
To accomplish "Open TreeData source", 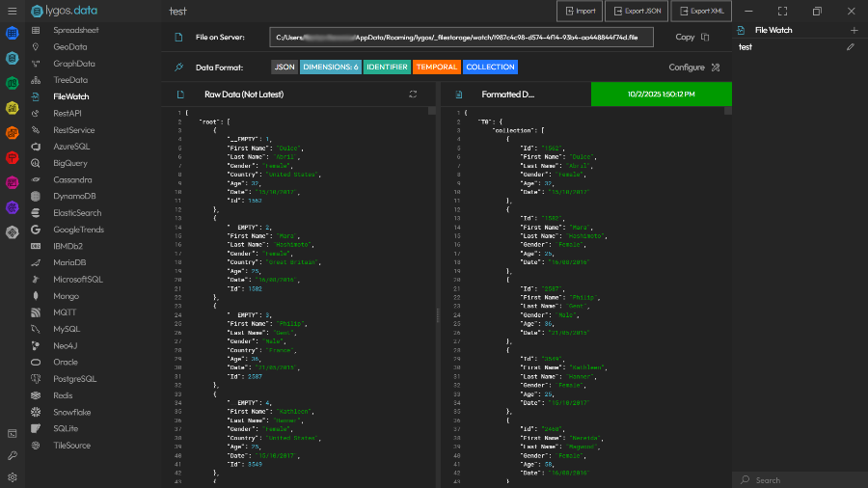I will (70, 80).
